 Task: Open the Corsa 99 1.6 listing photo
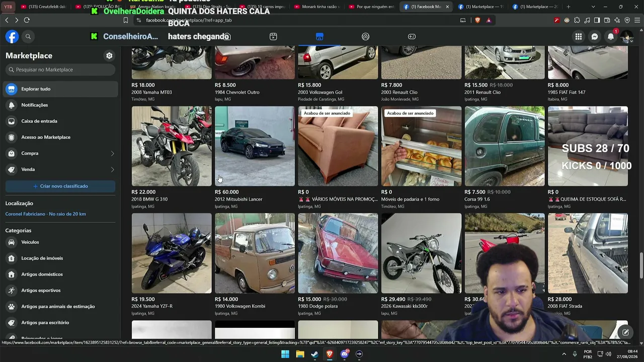point(505,146)
